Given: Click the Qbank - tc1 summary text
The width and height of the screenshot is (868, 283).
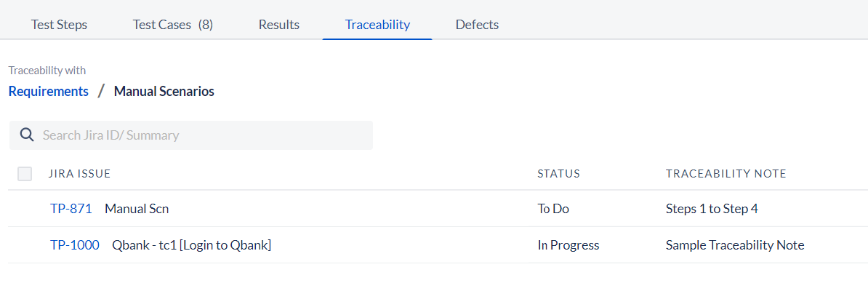Looking at the screenshot, I should point(191,244).
